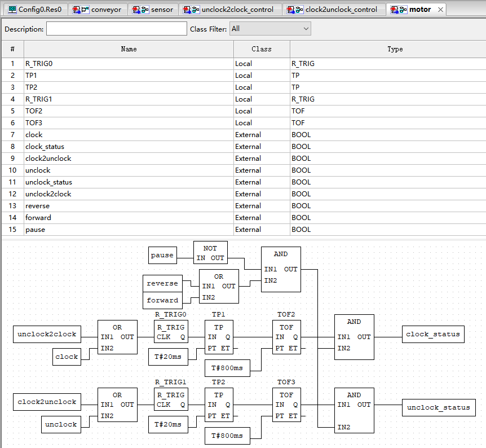The height and width of the screenshot is (448, 486).
Task: Select the TOF3 variable name cell
Action: (x=129, y=123)
